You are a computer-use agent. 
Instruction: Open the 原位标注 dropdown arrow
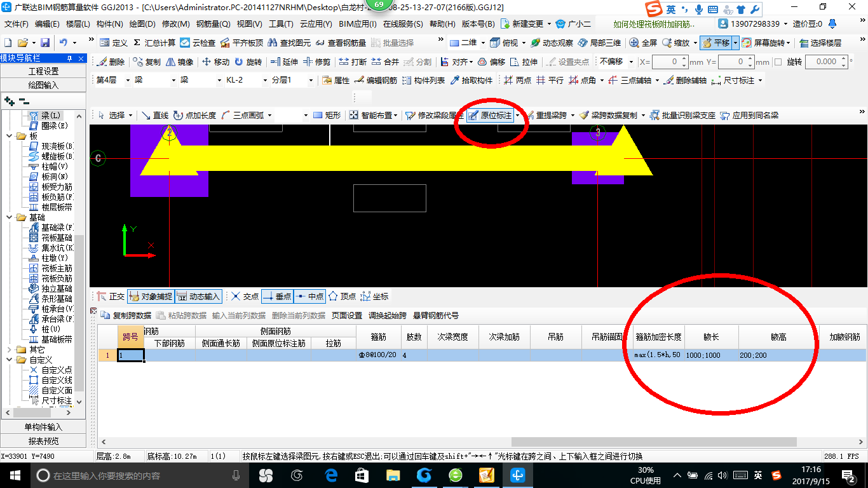pyautogui.click(x=518, y=116)
